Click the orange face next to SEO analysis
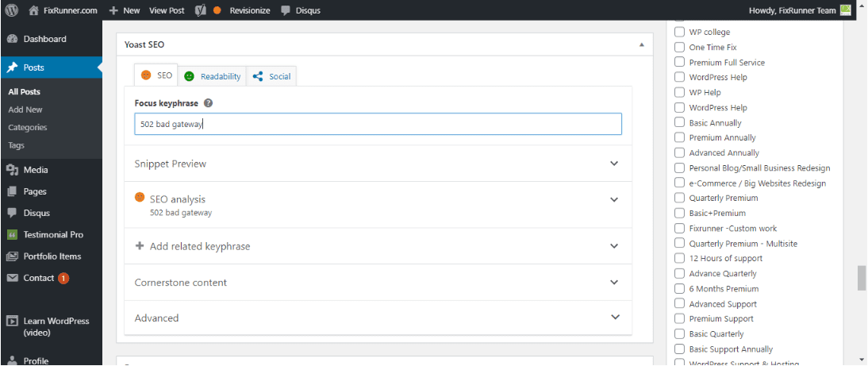 coord(140,197)
